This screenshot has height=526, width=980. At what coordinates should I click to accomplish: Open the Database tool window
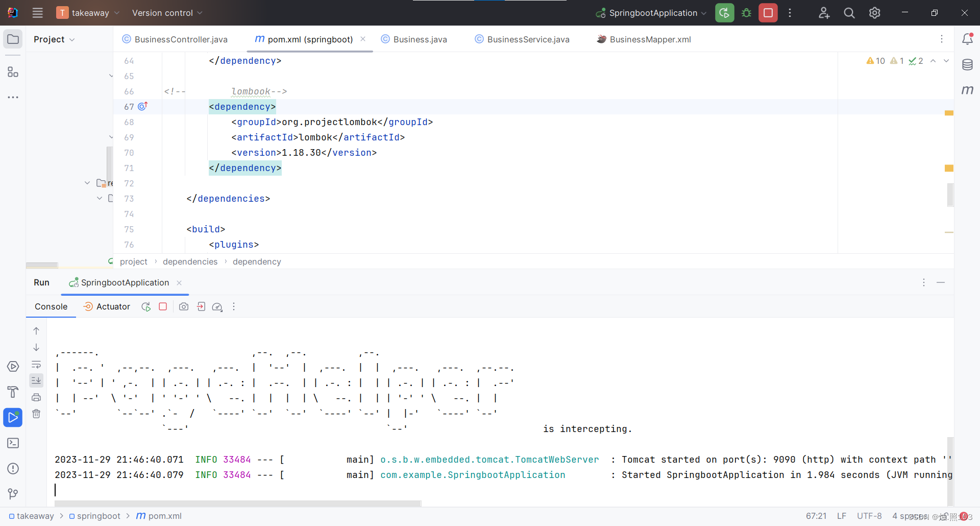click(967, 65)
